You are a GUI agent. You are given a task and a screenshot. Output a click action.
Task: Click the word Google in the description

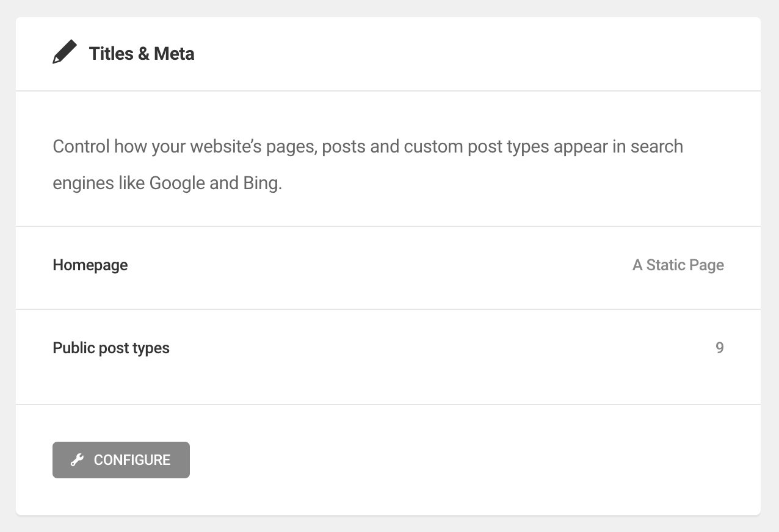pyautogui.click(x=177, y=183)
